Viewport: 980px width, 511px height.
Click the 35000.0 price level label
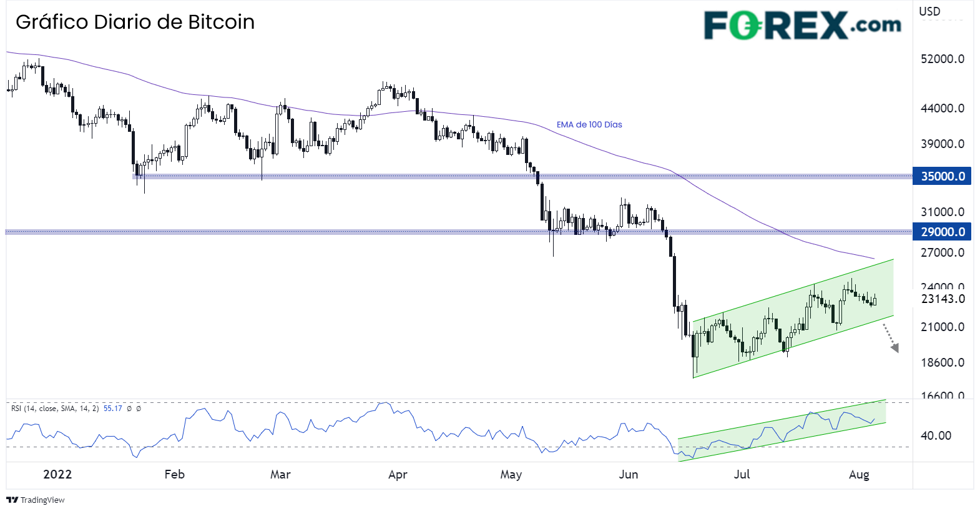(x=943, y=176)
